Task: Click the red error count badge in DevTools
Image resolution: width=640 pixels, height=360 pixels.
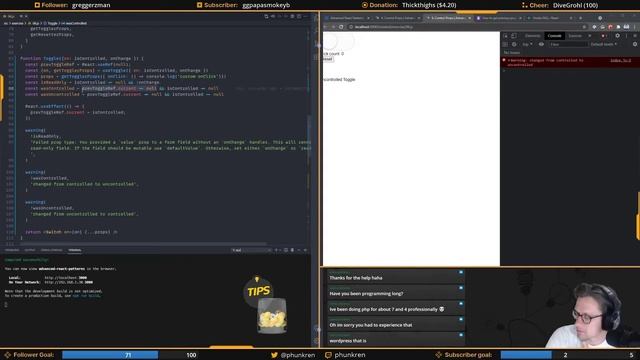Action: (x=604, y=36)
